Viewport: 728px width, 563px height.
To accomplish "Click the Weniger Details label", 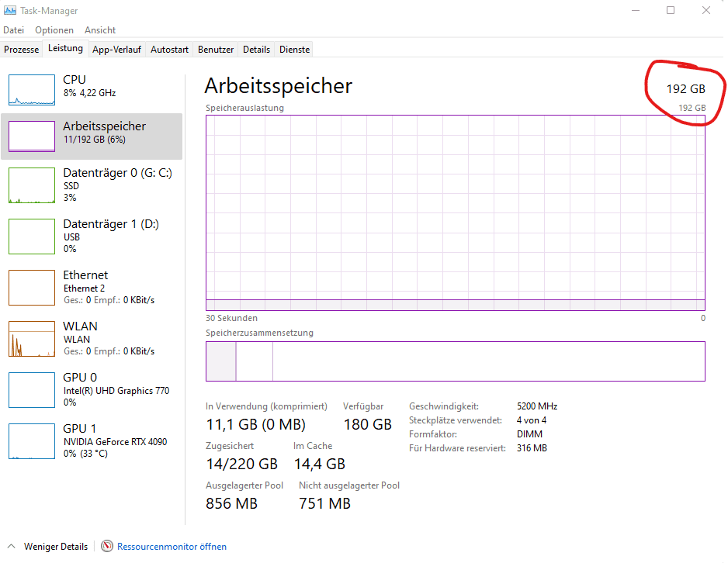I will point(56,546).
